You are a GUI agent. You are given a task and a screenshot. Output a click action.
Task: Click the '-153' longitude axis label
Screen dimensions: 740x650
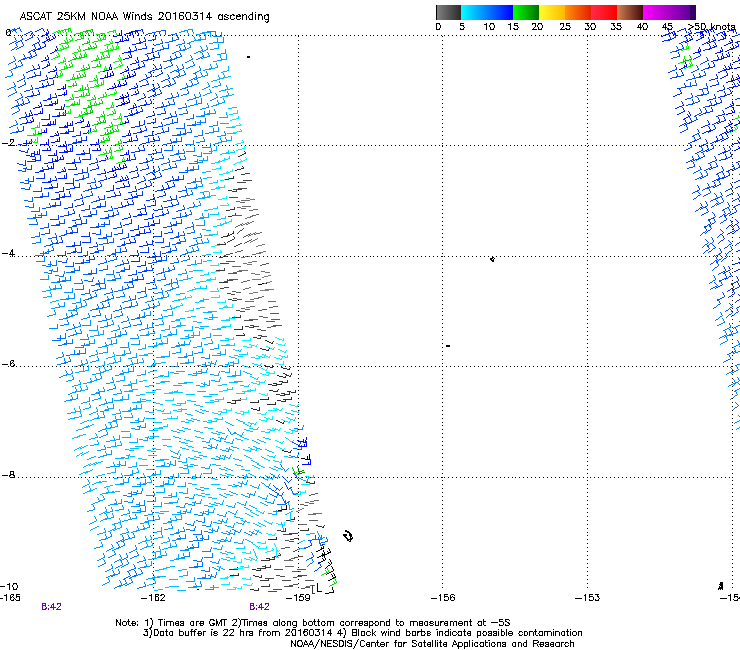click(588, 598)
